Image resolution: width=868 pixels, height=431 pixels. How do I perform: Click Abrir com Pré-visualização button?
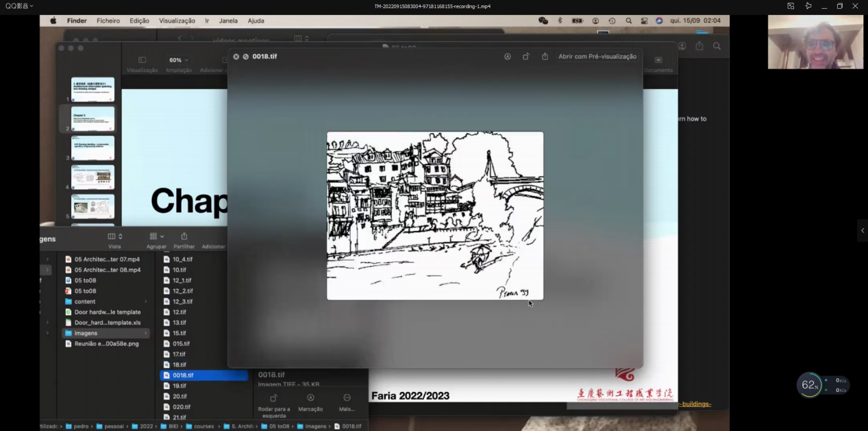[597, 57]
